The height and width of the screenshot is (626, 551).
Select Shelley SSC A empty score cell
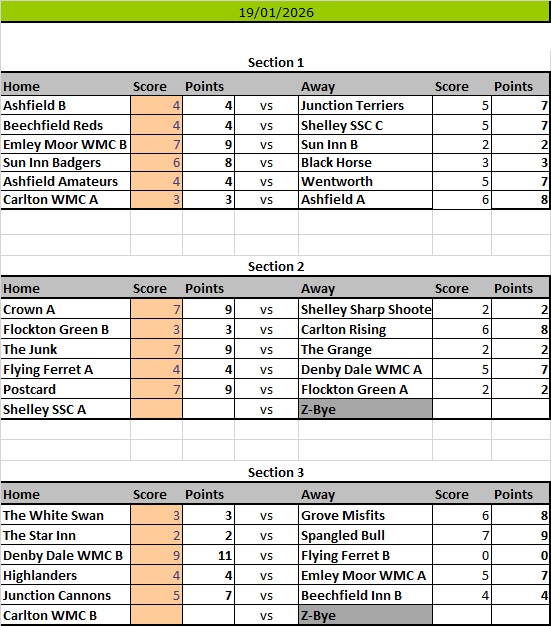click(157, 409)
